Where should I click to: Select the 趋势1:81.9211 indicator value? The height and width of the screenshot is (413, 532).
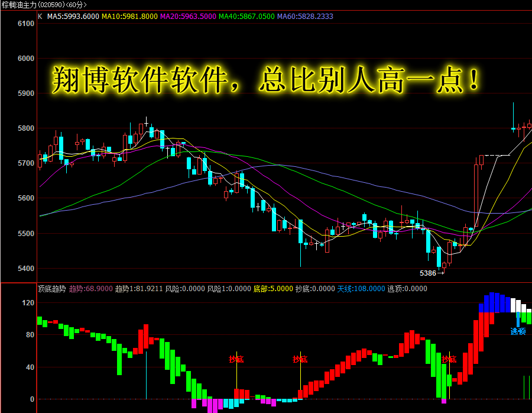(139, 289)
